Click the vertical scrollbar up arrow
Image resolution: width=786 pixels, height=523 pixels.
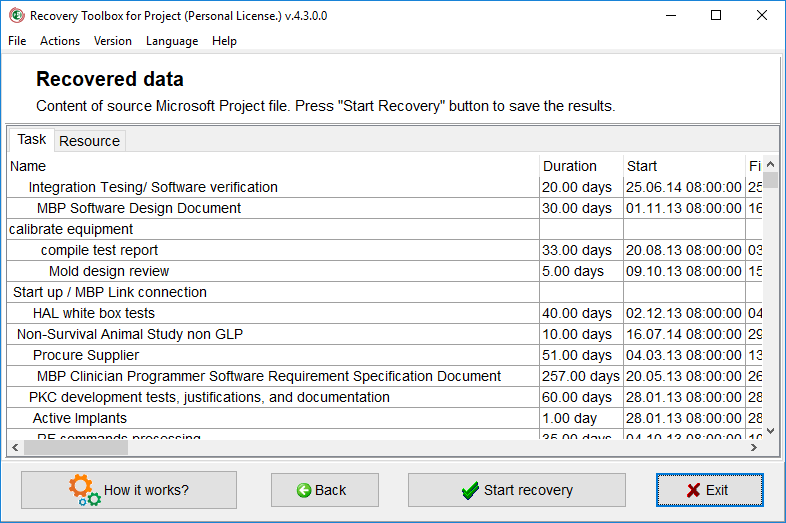pos(771,164)
